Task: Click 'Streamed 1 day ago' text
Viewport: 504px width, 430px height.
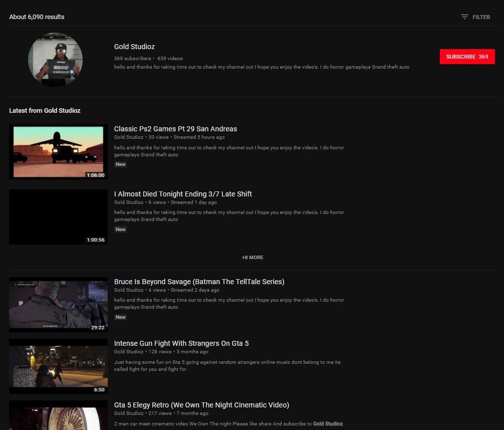Action: point(193,202)
